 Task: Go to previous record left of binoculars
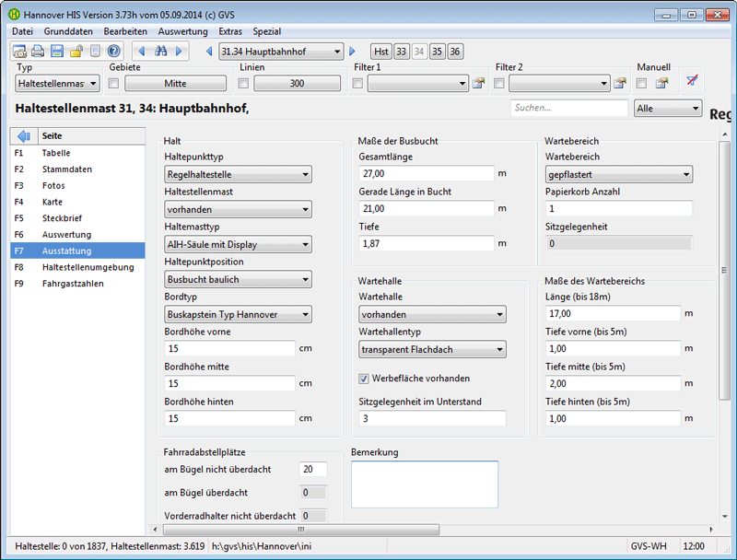142,52
